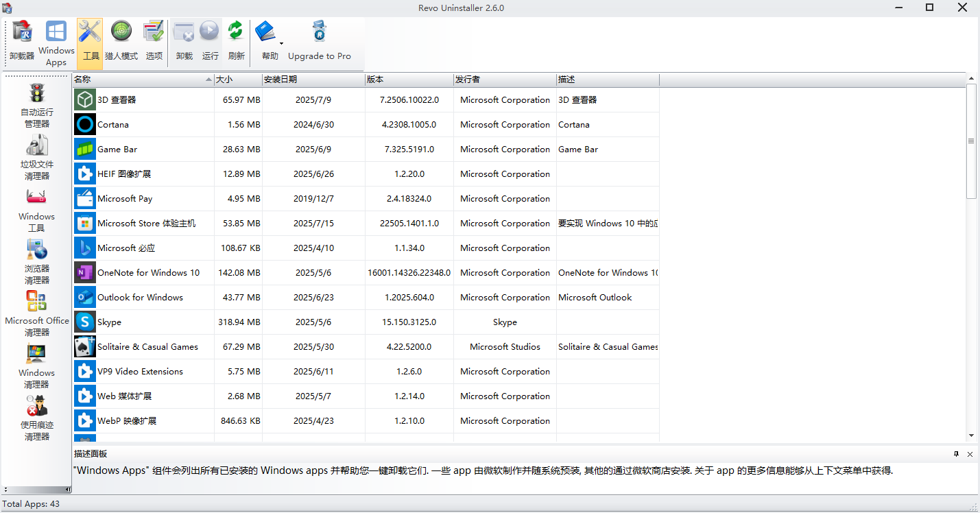This screenshot has height=513, width=980.
Task: Sort list by 版本 column header
Action: point(409,80)
